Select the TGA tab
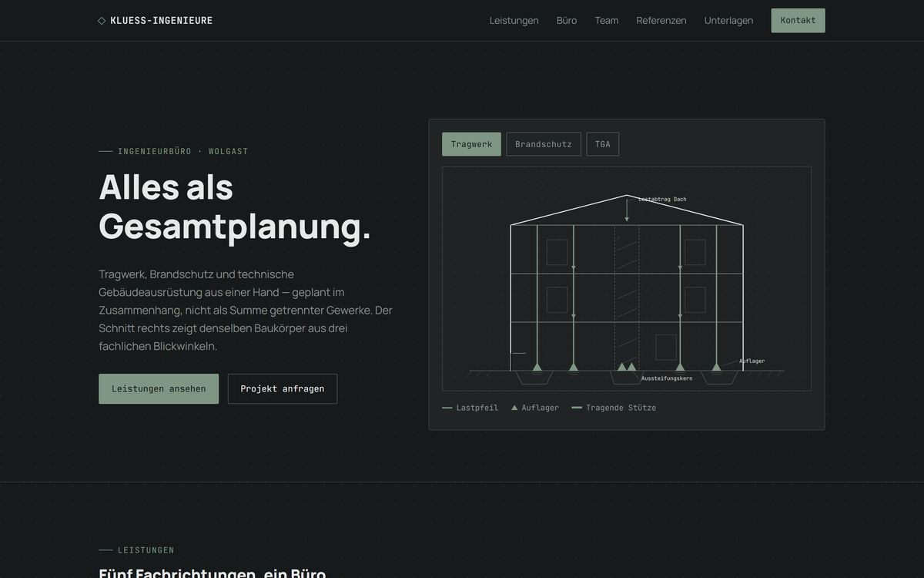The width and height of the screenshot is (924, 578). 603,144
